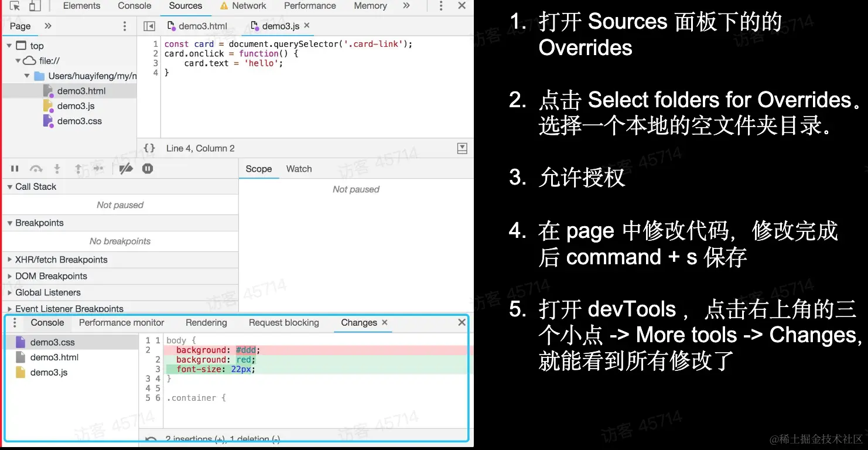Click the top frame window icon

tap(21, 46)
